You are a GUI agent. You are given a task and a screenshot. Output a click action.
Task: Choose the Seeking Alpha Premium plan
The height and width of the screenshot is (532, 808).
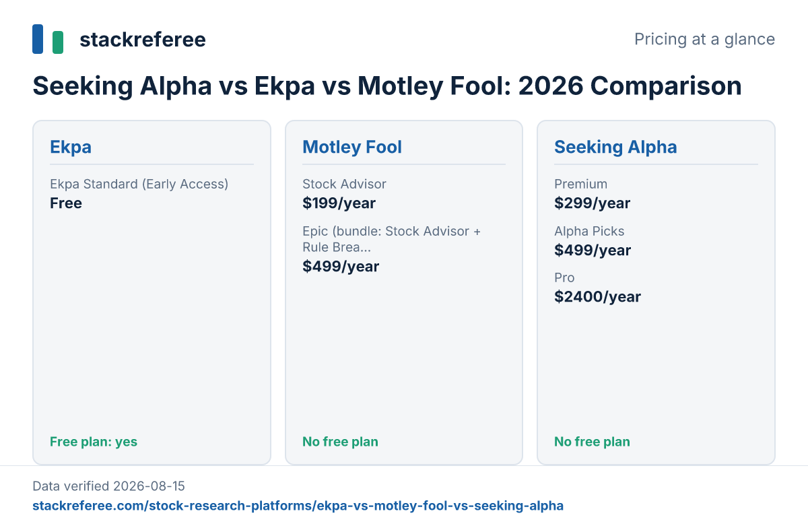[580, 184]
